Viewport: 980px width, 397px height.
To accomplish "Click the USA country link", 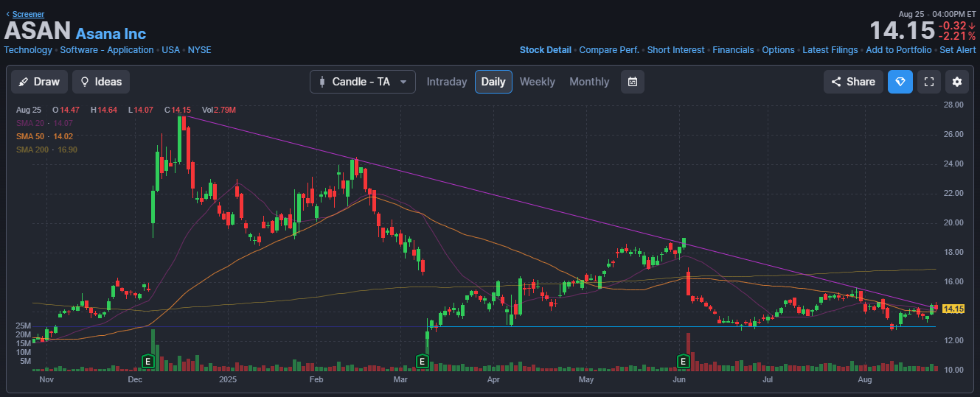I will 170,50.
